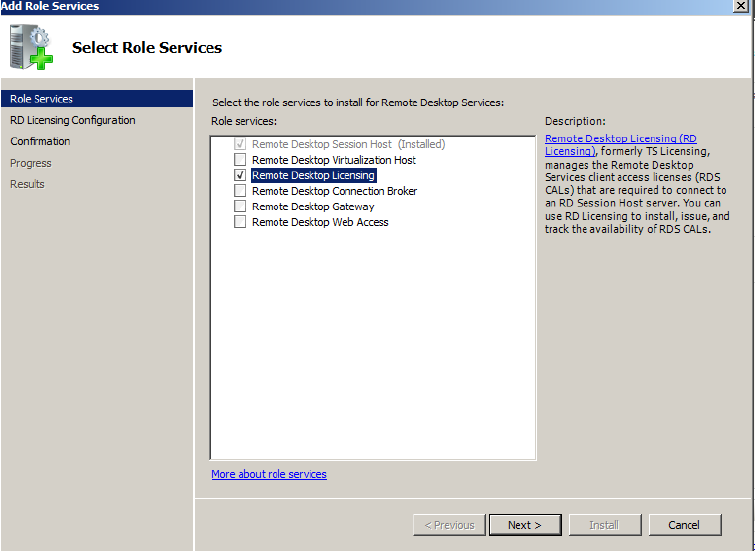Select Role Services step in sidebar
This screenshot has width=755, height=551.
[42, 99]
